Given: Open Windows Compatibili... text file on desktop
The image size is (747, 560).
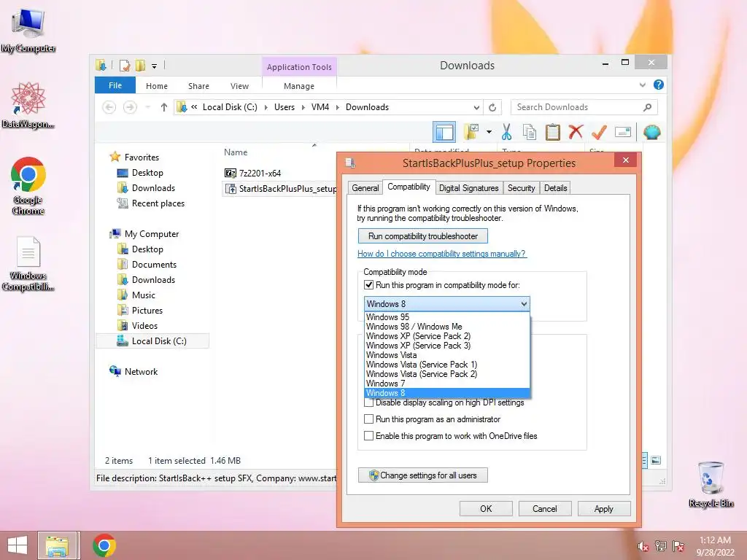Looking at the screenshot, I should 28,263.
